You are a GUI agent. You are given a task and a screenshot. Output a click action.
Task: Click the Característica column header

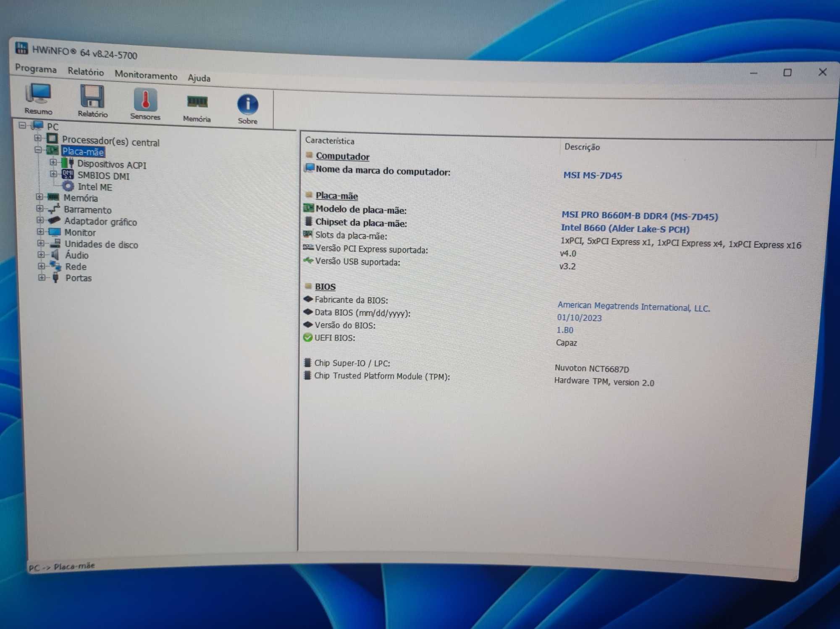click(330, 141)
